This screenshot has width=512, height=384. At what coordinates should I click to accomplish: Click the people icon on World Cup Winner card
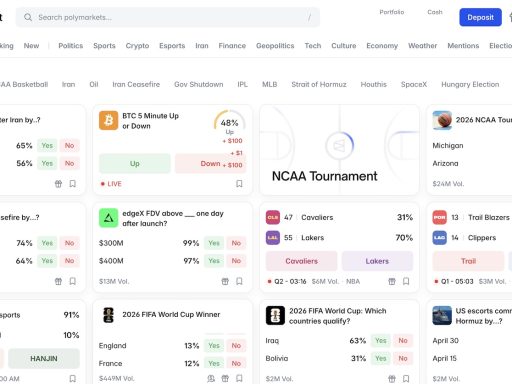point(211,379)
